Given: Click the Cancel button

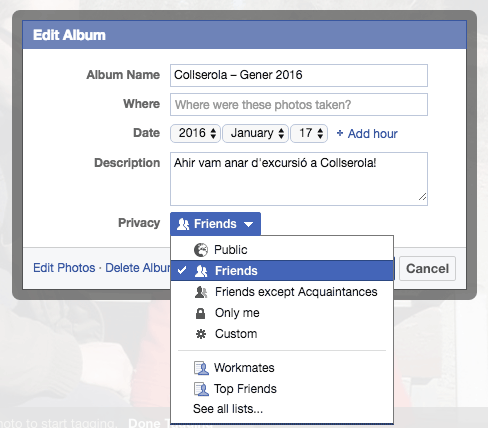Looking at the screenshot, I should coord(427,268).
